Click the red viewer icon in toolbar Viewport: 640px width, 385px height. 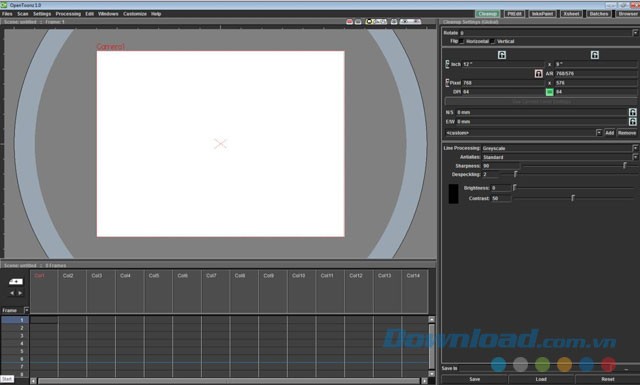(x=349, y=22)
